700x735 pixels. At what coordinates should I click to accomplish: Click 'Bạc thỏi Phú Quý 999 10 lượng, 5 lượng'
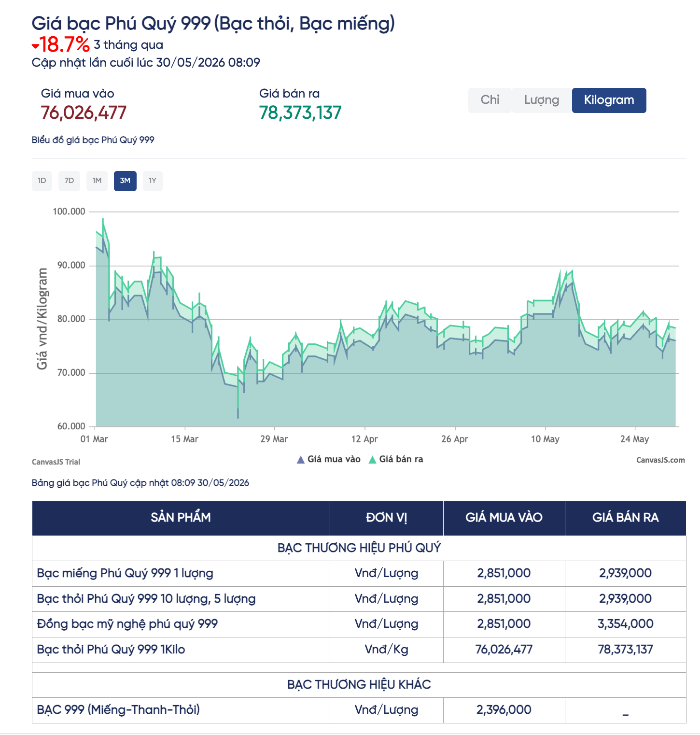coord(146,599)
